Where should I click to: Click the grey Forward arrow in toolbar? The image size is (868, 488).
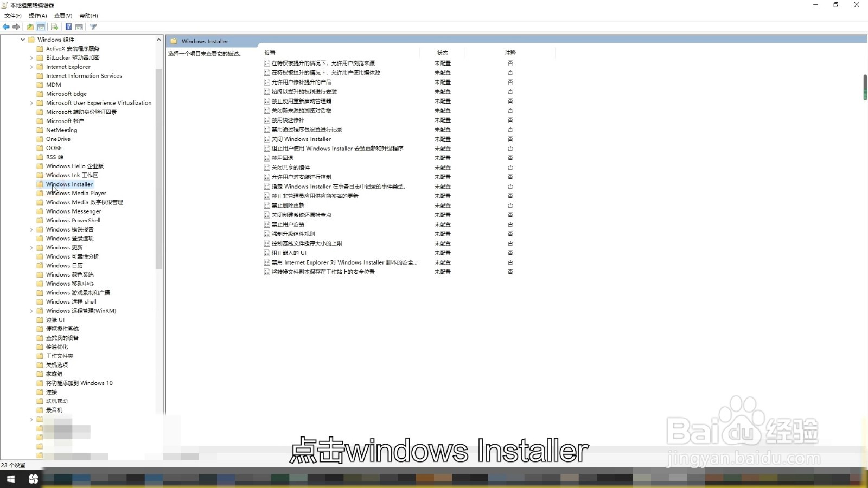click(x=16, y=27)
